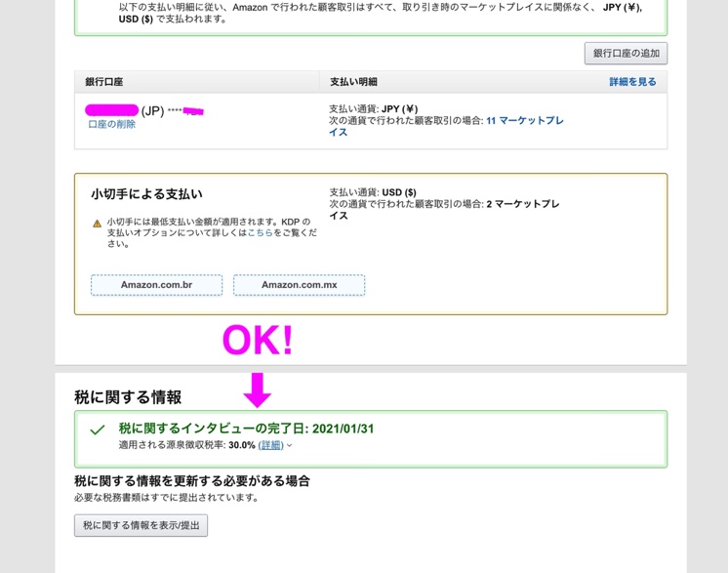Image resolution: width=728 pixels, height=573 pixels.
Task: Click the pink OK! annotation text
Action: 258,341
